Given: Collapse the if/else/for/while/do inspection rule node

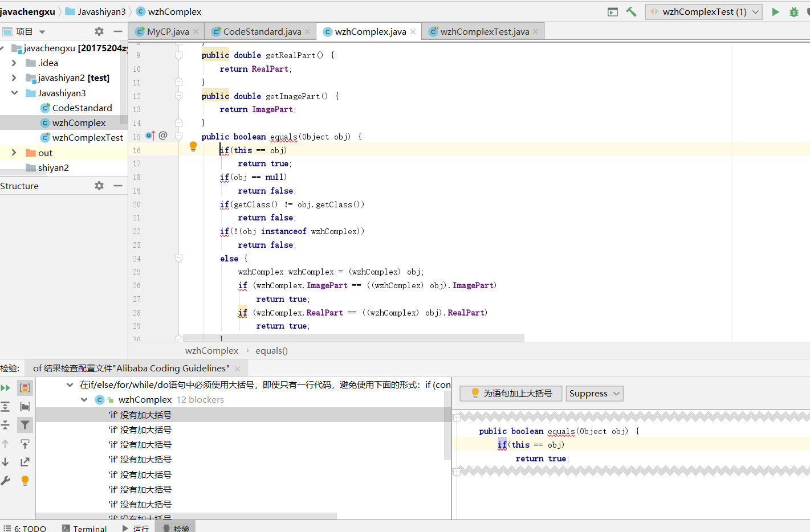Looking at the screenshot, I should 70,385.
